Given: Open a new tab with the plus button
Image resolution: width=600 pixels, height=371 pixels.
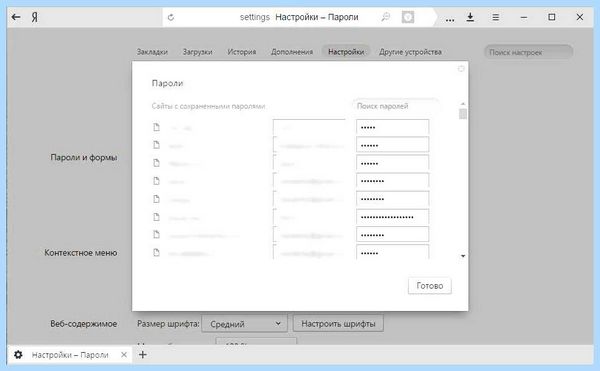Looking at the screenshot, I should [142, 355].
